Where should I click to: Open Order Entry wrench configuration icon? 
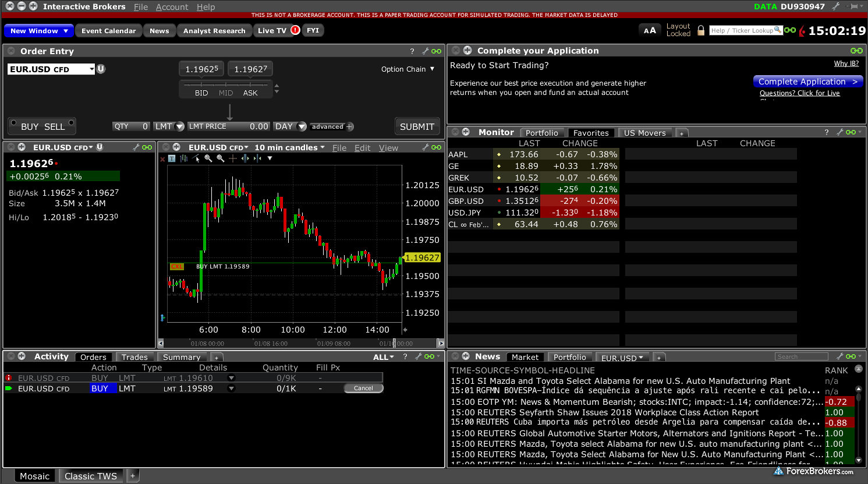pos(425,51)
